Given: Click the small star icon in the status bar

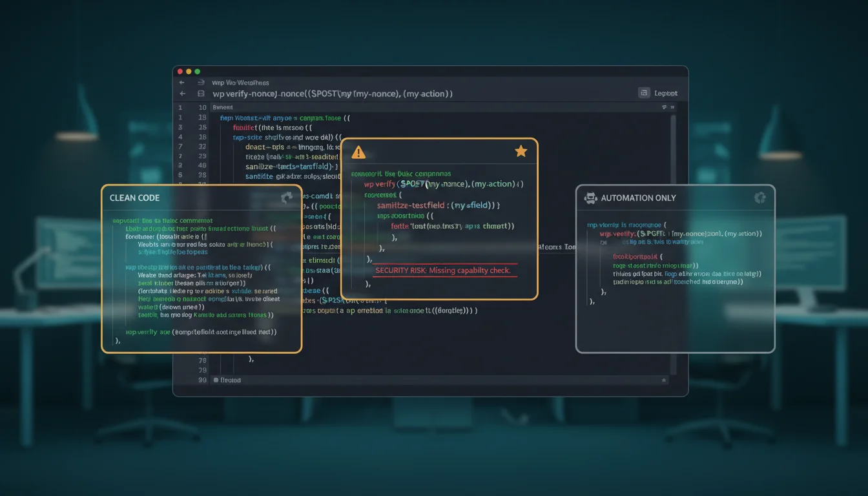Looking at the screenshot, I should [663, 381].
